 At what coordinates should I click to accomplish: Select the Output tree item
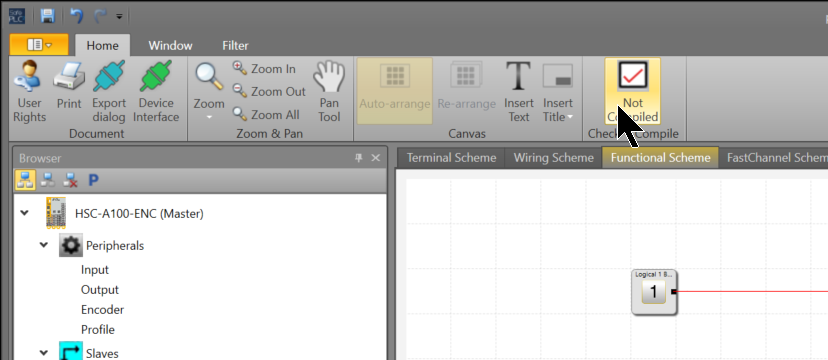tap(100, 290)
